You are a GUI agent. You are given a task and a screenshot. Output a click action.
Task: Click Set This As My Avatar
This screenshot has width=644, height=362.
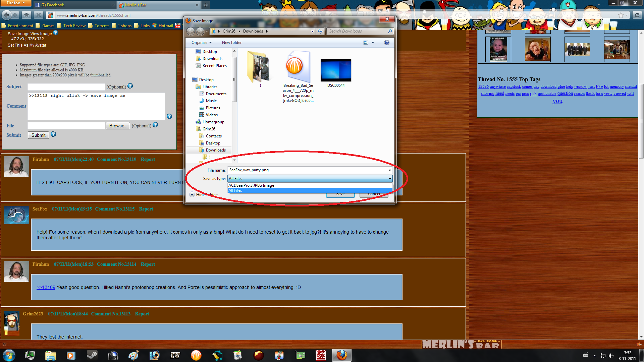27,45
